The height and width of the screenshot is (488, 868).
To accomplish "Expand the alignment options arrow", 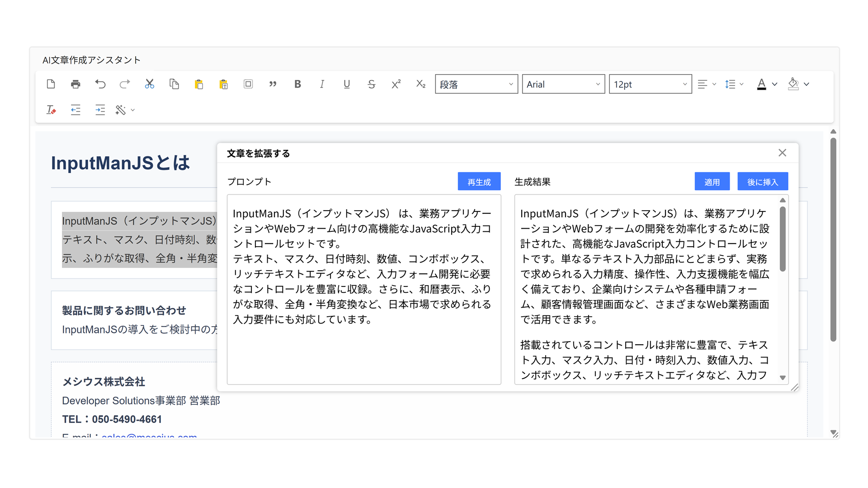I will tap(714, 84).
